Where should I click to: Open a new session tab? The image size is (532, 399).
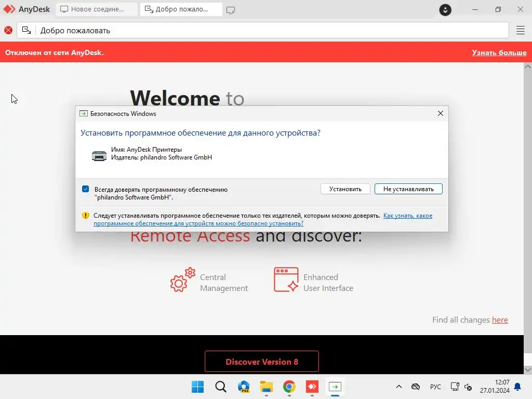tap(231, 10)
